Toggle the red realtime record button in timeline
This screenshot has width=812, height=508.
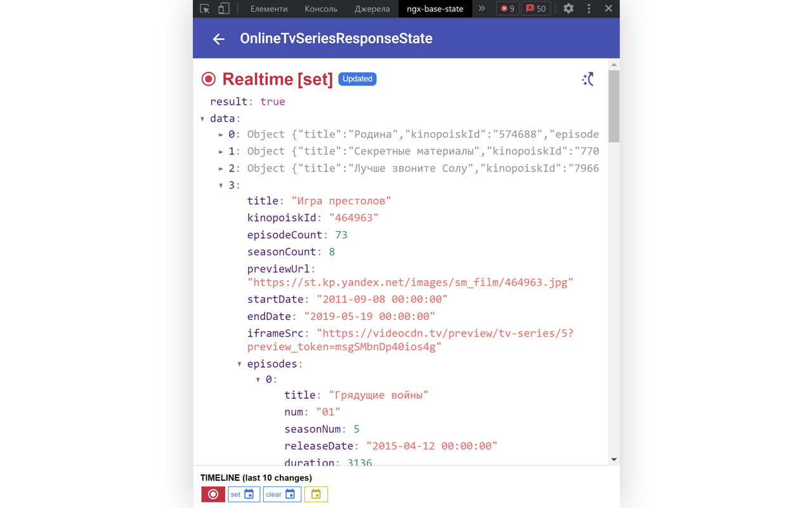(x=213, y=494)
